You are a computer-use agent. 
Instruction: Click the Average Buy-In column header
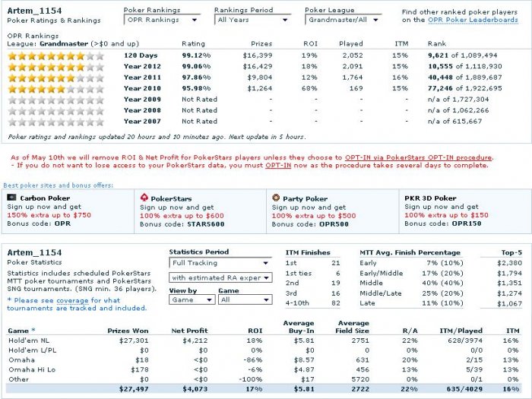[299, 327]
